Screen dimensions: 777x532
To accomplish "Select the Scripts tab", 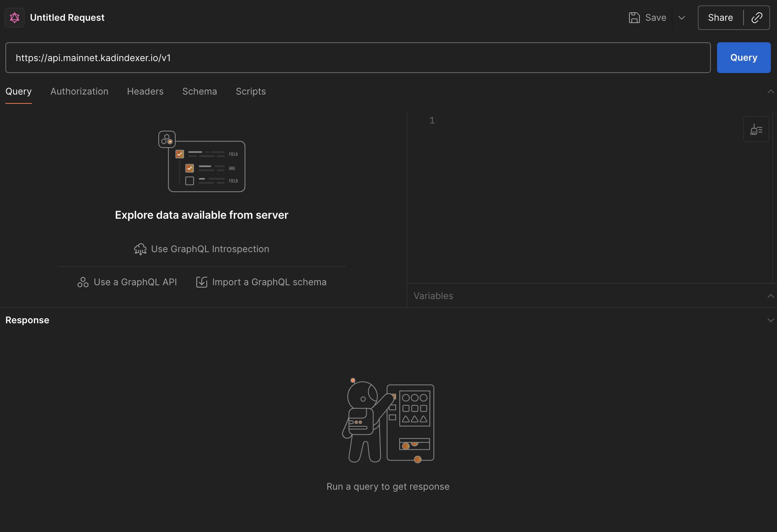I will [251, 91].
